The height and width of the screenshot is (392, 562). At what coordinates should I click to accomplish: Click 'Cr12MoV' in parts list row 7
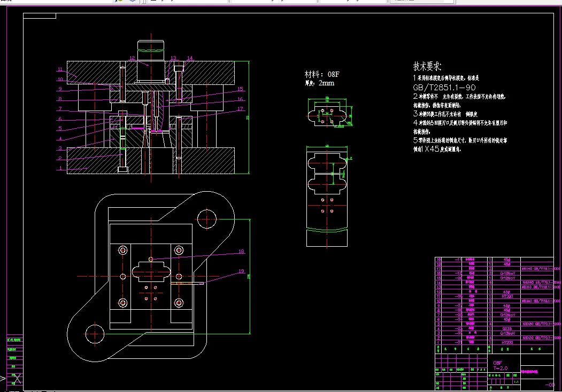[507, 315]
